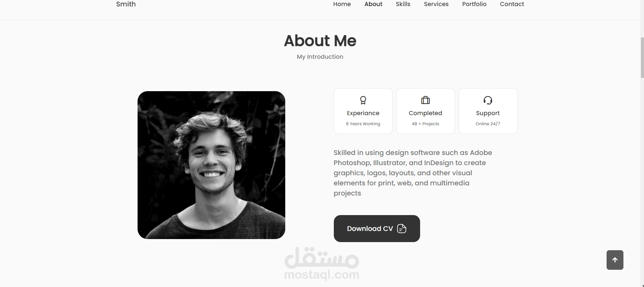The width and height of the screenshot is (644, 287).
Task: Open the Services menu link
Action: pos(436,4)
